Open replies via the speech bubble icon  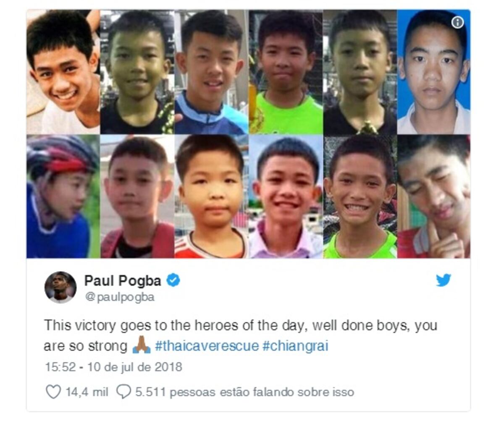(x=123, y=392)
